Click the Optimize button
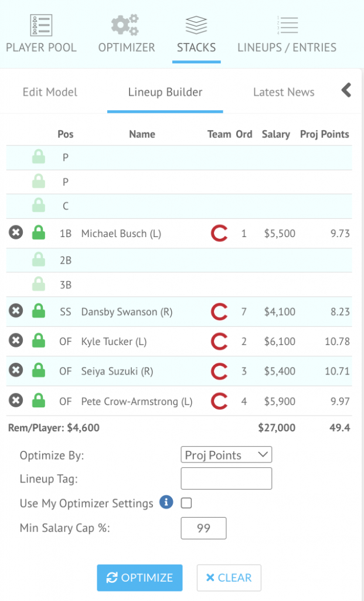This screenshot has height=601, width=364. [x=140, y=578]
